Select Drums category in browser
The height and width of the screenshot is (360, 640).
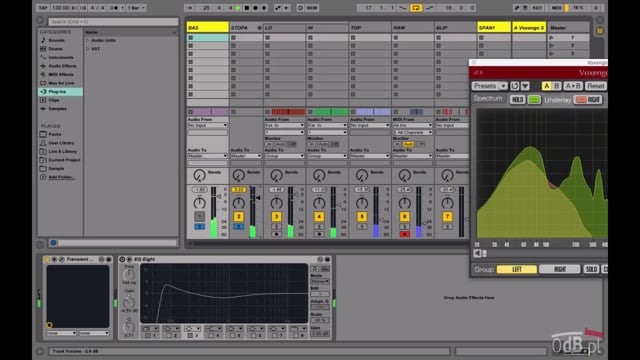pos(56,49)
